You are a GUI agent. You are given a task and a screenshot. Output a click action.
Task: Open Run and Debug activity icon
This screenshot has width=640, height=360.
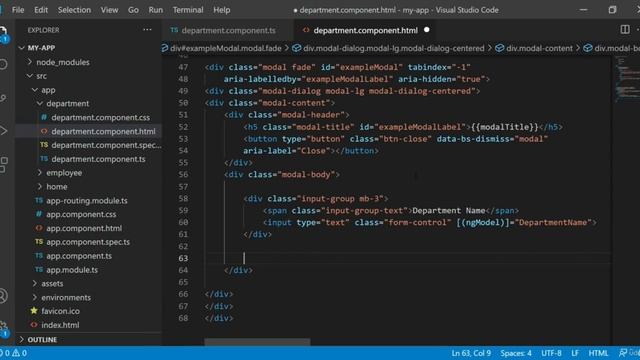(3, 131)
